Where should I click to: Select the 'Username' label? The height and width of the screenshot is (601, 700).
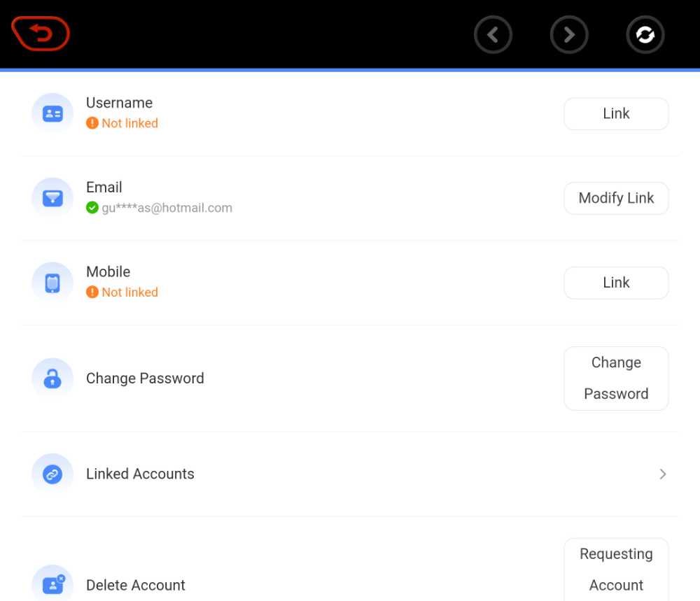[x=119, y=103]
